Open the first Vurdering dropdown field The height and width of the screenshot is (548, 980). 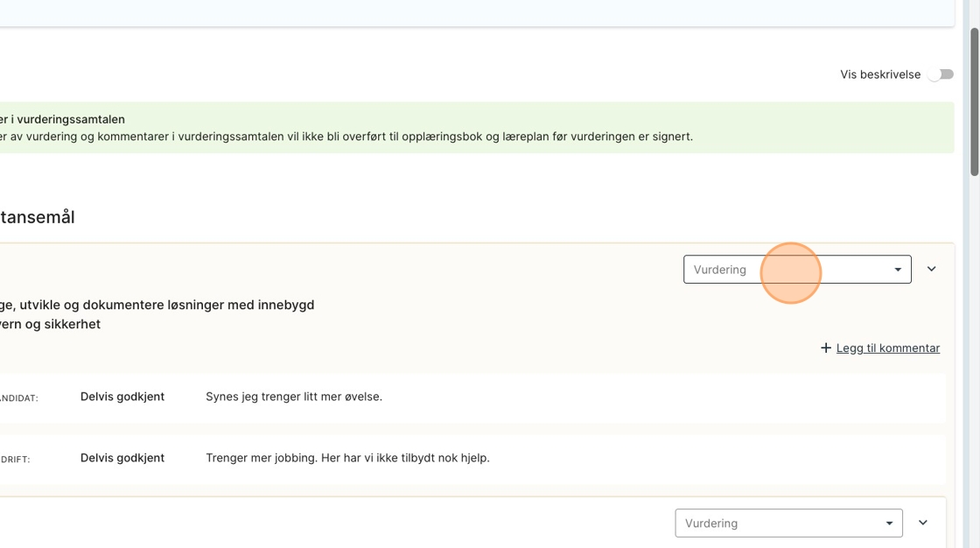[787, 270]
